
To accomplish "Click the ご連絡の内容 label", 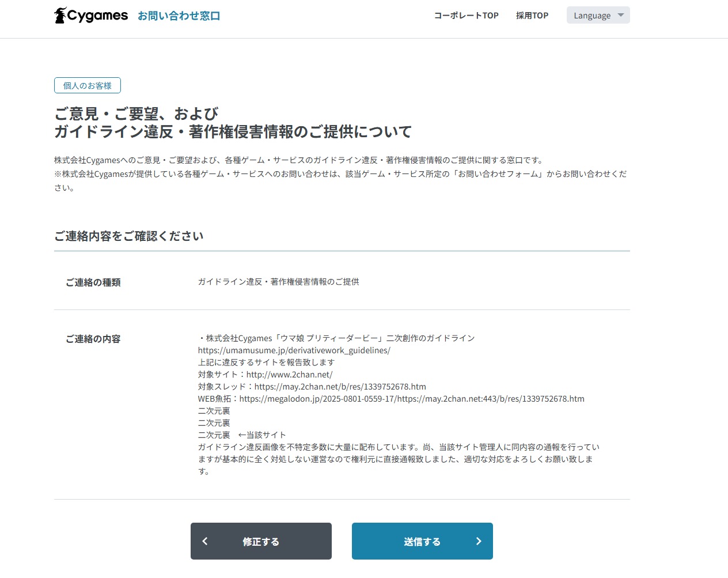I will pyautogui.click(x=93, y=339).
